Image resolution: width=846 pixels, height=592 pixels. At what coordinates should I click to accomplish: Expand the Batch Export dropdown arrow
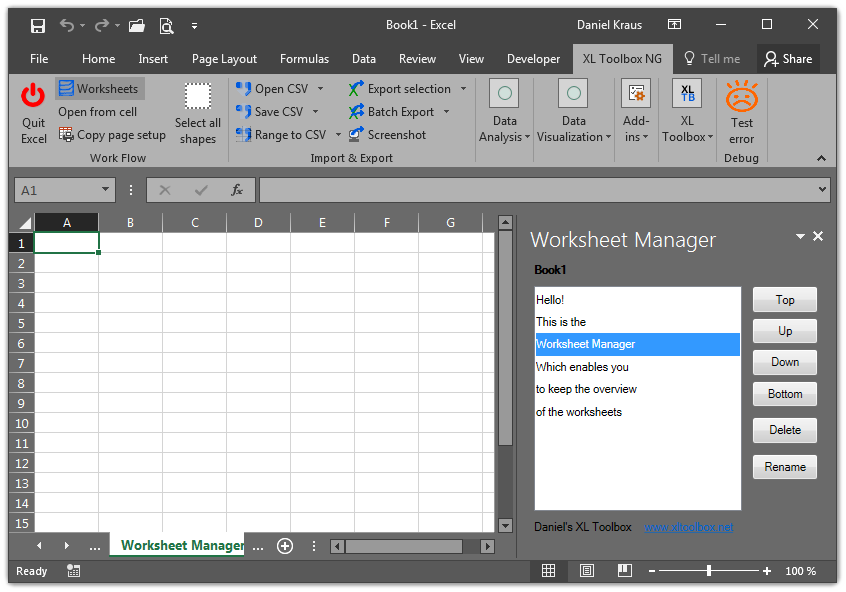click(x=446, y=112)
